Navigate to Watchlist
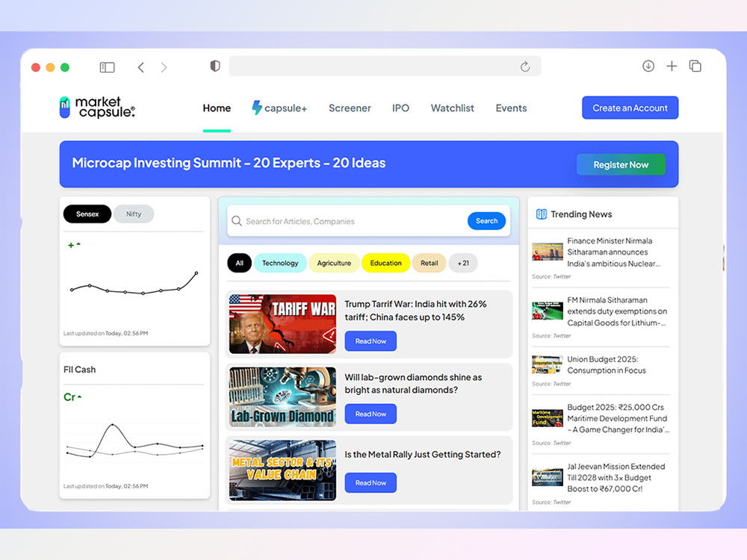This screenshot has height=560, width=747. (453, 108)
